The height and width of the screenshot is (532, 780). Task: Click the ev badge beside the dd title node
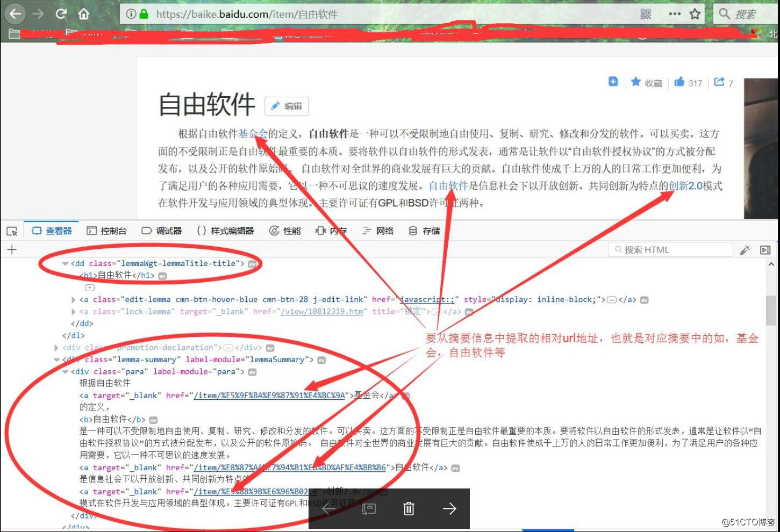[x=253, y=264]
